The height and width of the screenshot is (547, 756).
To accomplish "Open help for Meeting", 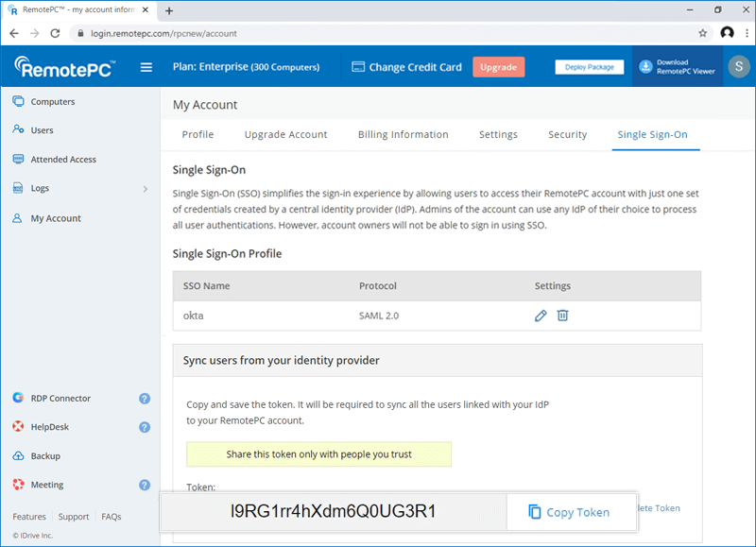I will [145, 485].
